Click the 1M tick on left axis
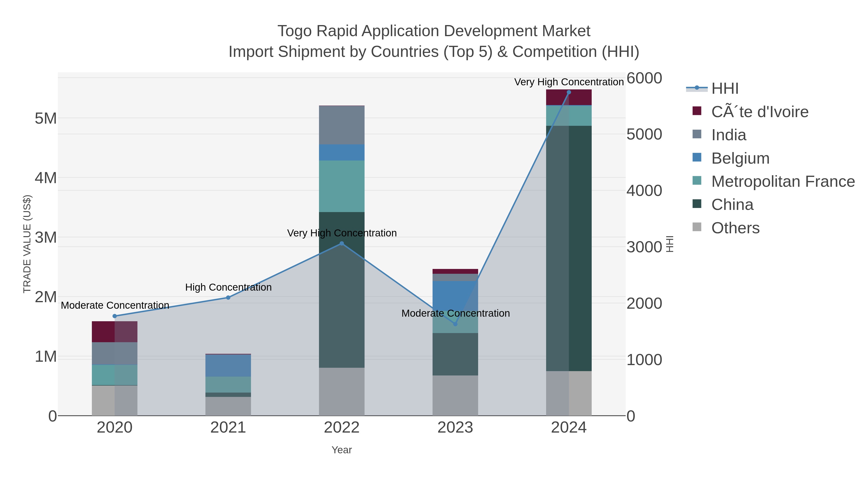The image size is (868, 488). [x=46, y=356]
